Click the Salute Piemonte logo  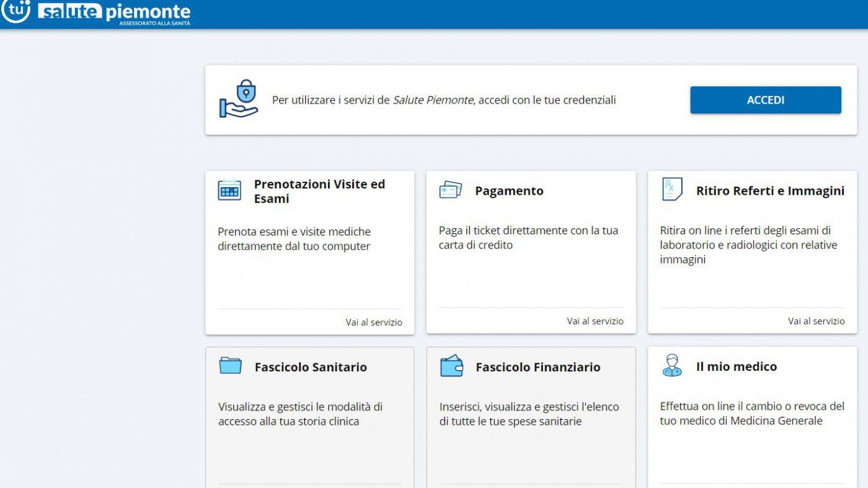(x=96, y=12)
